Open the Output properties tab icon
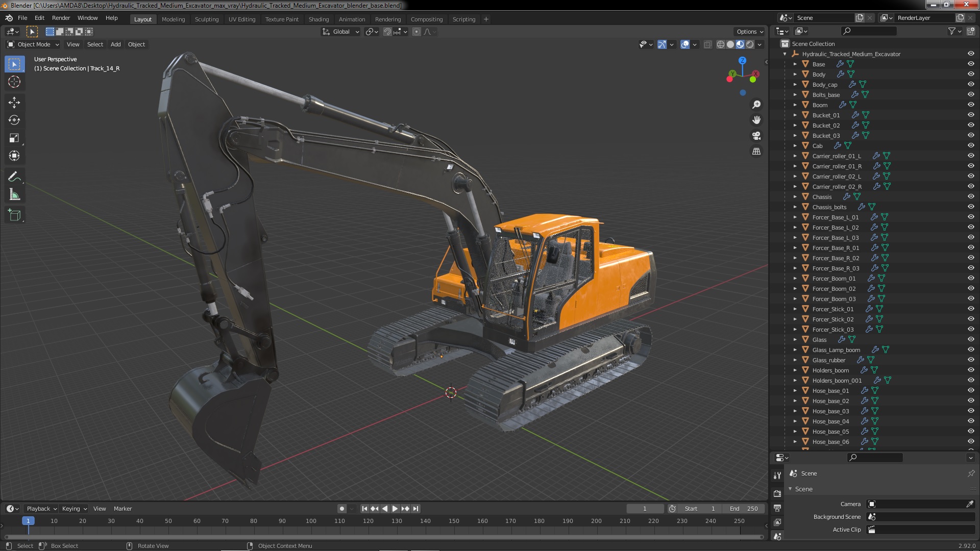 777,508
